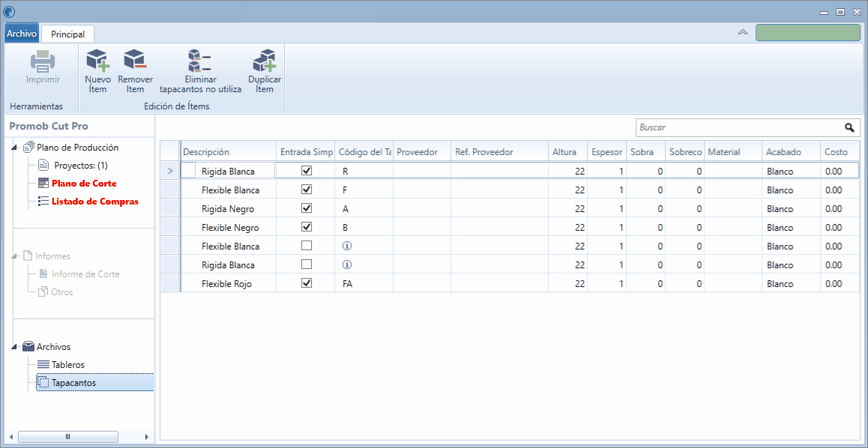
Task: Click the Plano de Producción cube icon
Action: pos(29,147)
